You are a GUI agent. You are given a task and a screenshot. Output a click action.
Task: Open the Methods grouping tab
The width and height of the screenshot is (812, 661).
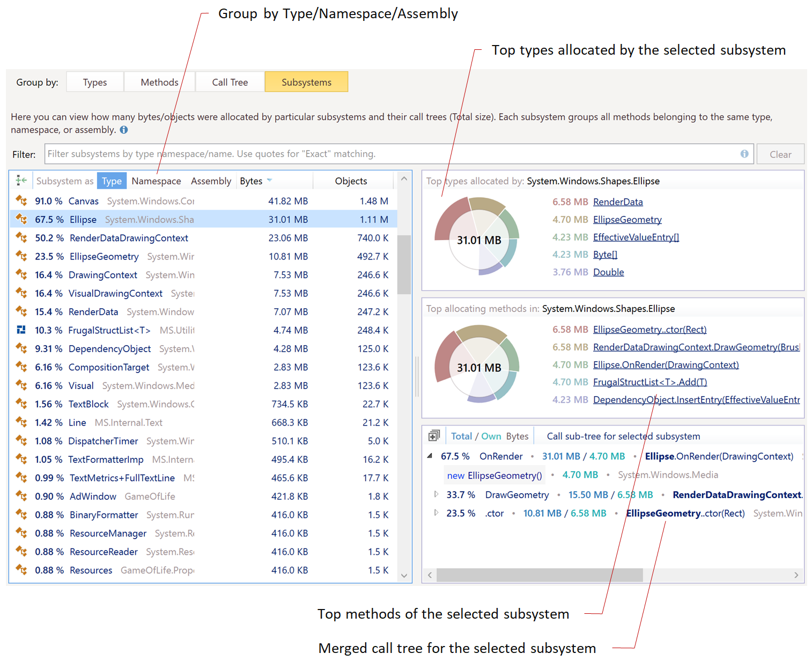pyautogui.click(x=159, y=82)
